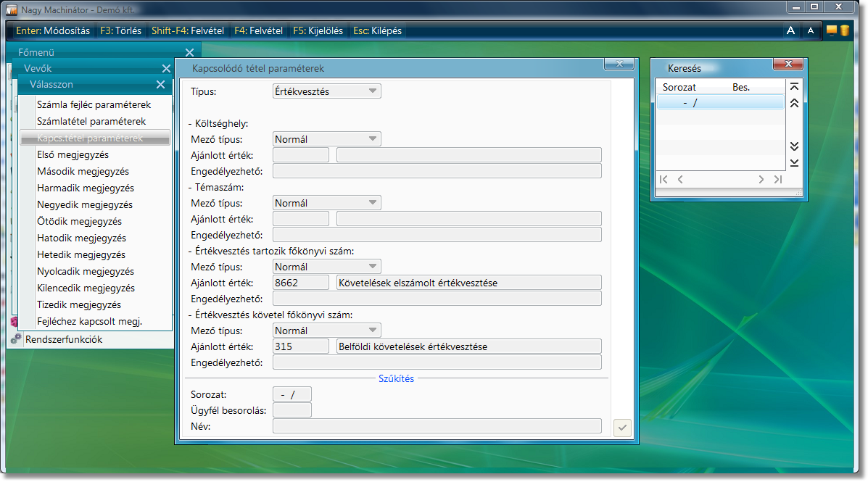Go to last column in Keresés
The image size is (868, 482).
778,179
